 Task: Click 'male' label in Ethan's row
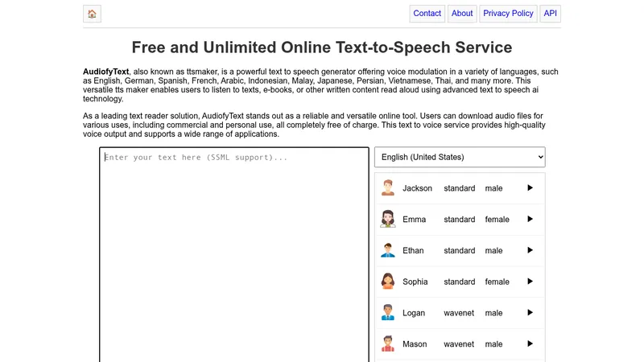click(493, 251)
